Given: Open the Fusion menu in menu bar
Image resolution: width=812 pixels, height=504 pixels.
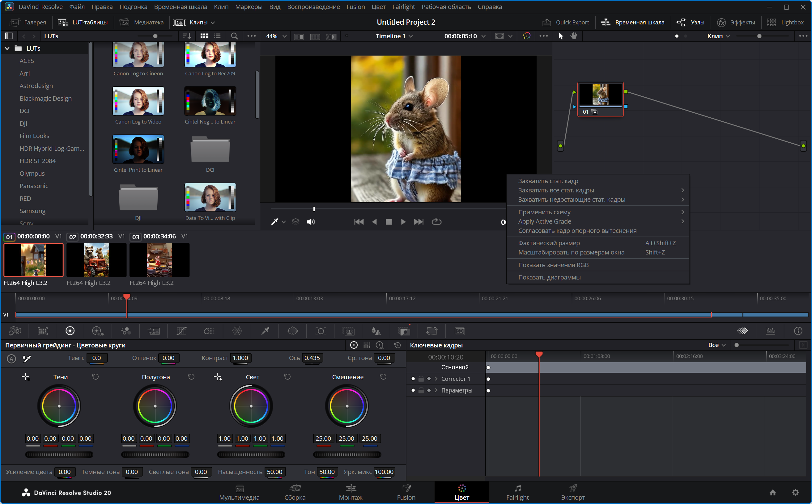Looking at the screenshot, I should tap(355, 7).
